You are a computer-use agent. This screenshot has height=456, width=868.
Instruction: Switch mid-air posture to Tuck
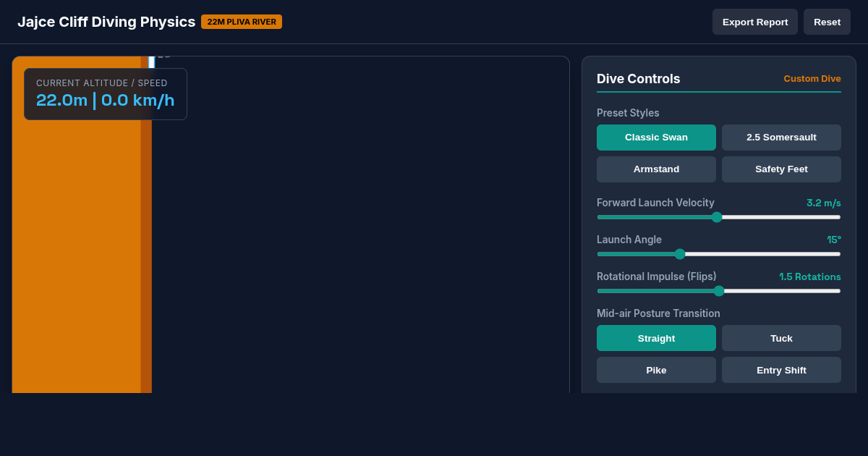point(781,338)
